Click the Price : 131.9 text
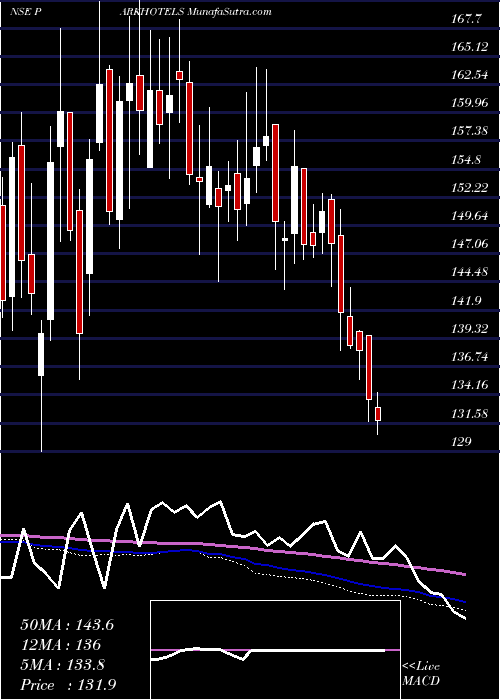This screenshot has height=700, width=500. click(x=68, y=685)
